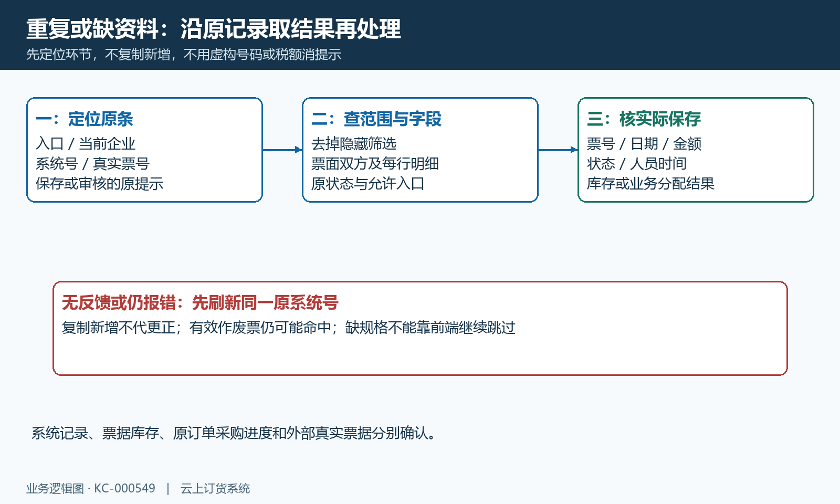Click the line 系统号 / 真实票号
This screenshot has width=840, height=504.
click(92, 164)
